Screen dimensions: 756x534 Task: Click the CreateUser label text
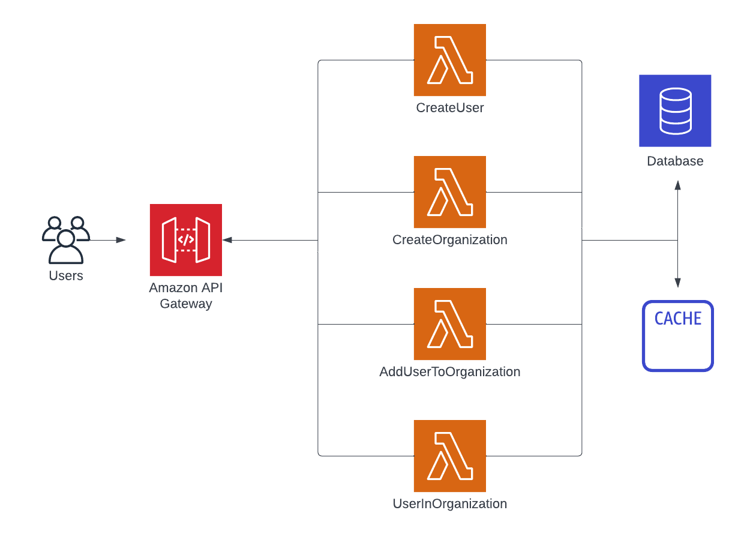449,107
